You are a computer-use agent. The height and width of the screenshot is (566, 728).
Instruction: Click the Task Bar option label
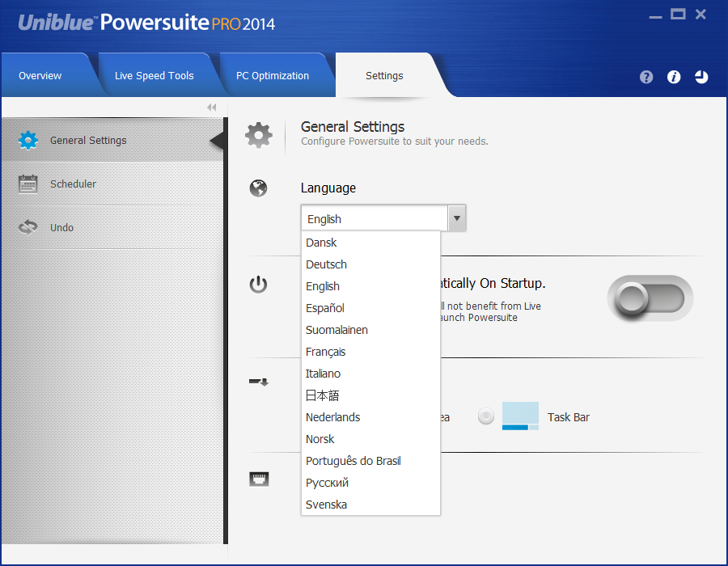click(x=569, y=417)
